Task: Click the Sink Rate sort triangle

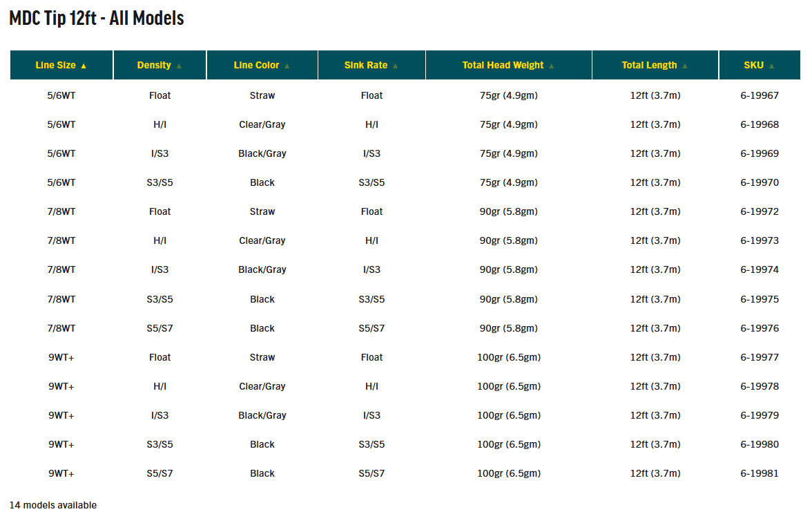Action: click(x=395, y=66)
